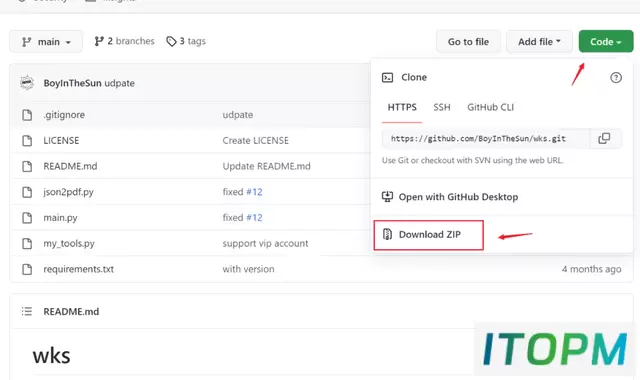Click file icon beside LICENSE
Image resolution: width=640 pixels, height=380 pixels.
pyautogui.click(x=27, y=140)
